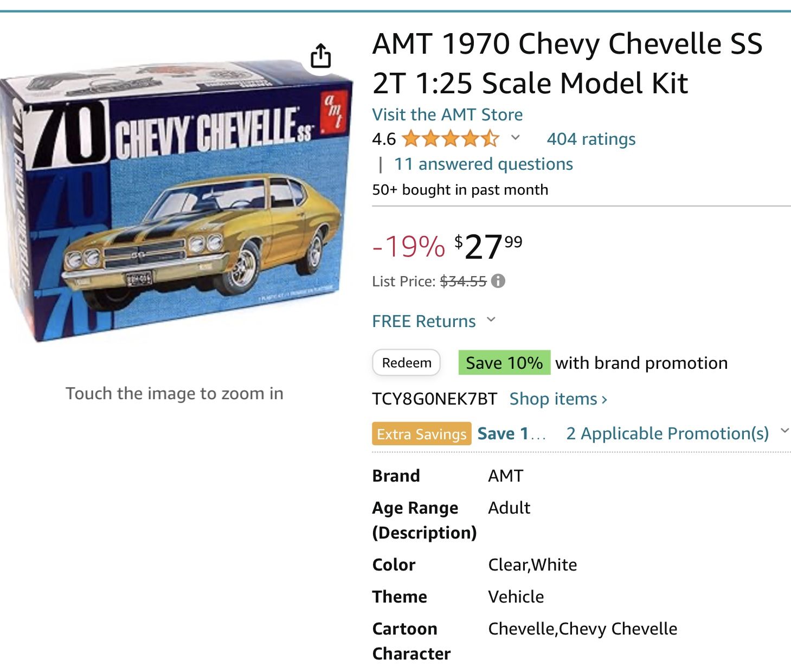Viewport: 791px width, 672px height.
Task: Open the Visit the AMT Store link
Action: [447, 114]
